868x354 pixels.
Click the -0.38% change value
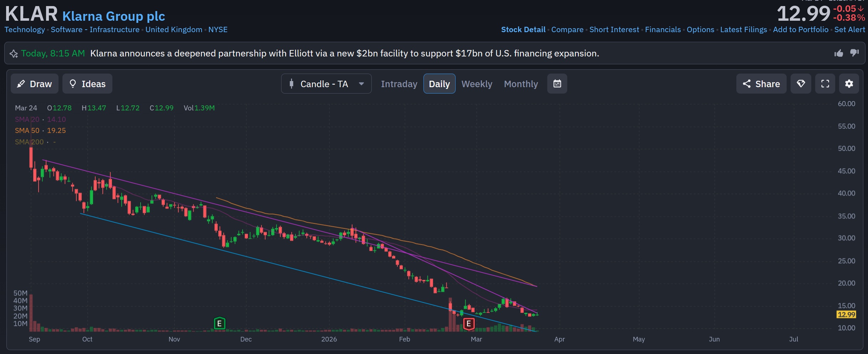(x=849, y=18)
